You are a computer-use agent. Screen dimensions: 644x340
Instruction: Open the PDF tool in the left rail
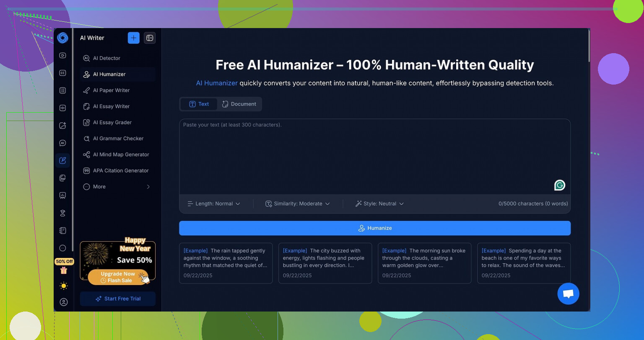62,178
